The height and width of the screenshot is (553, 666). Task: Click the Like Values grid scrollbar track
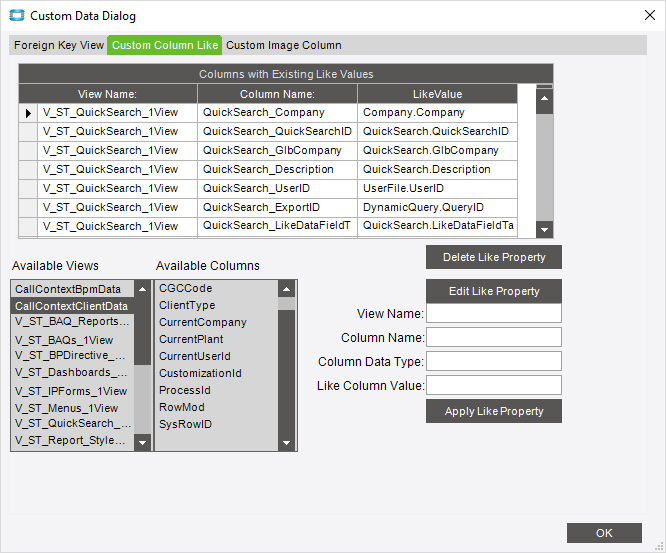coord(544,167)
